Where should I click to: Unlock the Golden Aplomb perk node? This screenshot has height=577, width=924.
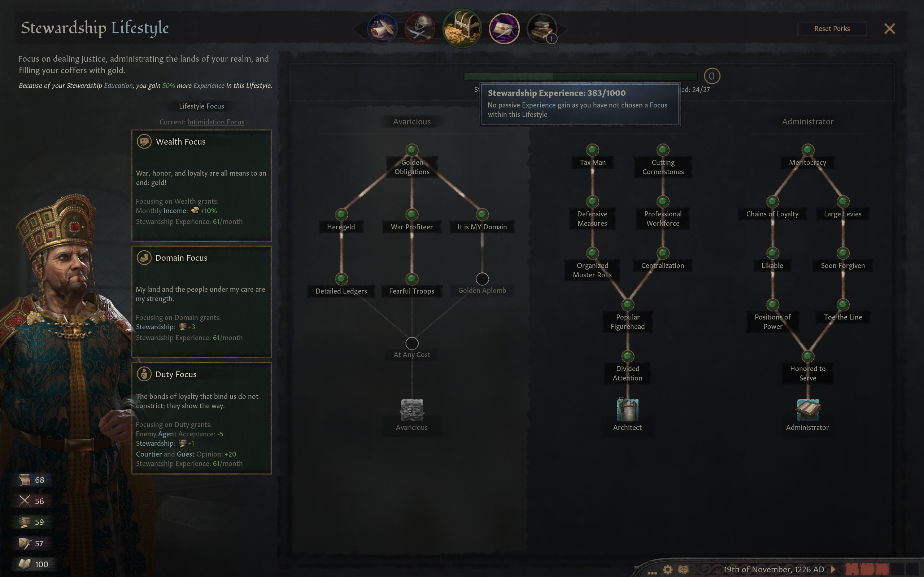pos(482,279)
